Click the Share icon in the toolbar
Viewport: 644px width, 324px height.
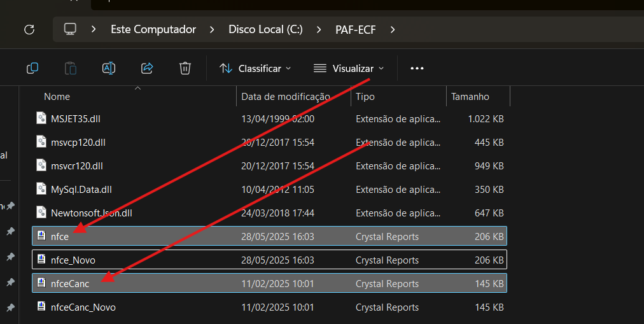[147, 68]
